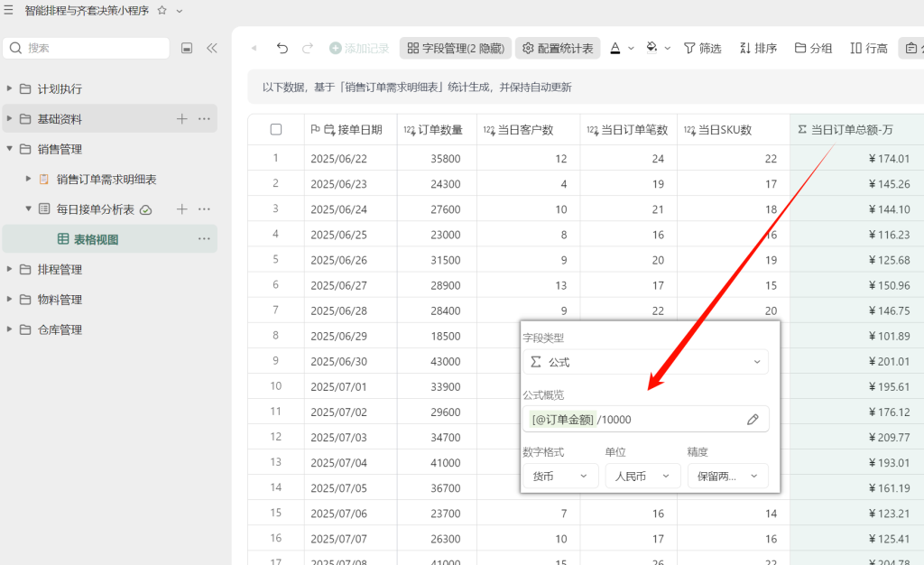The height and width of the screenshot is (565, 924).
Task: Click the fill color bucket icon
Action: [651, 48]
